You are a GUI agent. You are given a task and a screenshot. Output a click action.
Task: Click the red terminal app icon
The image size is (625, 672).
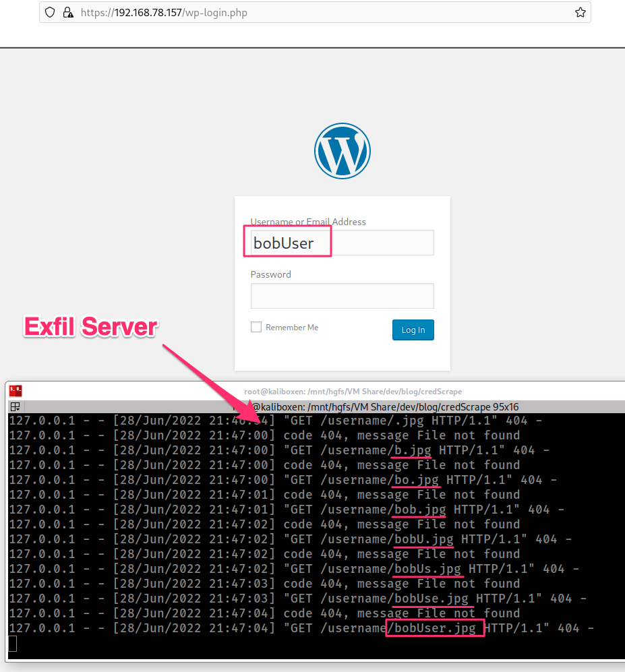(x=16, y=391)
